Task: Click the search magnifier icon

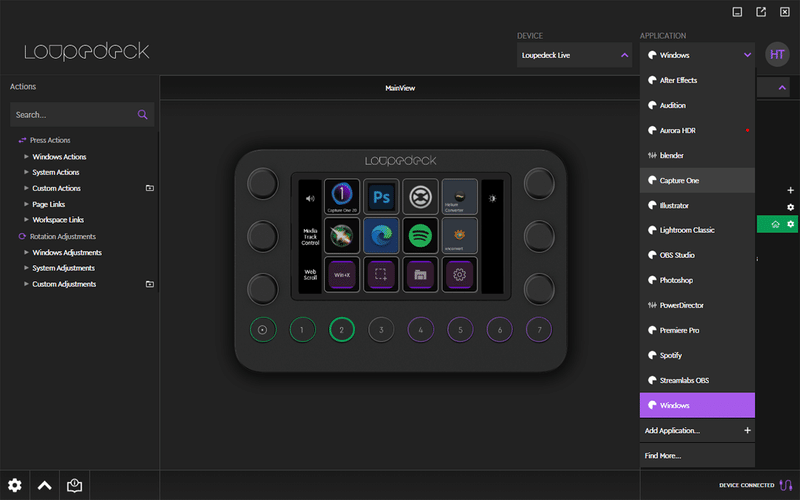Action: point(142,115)
